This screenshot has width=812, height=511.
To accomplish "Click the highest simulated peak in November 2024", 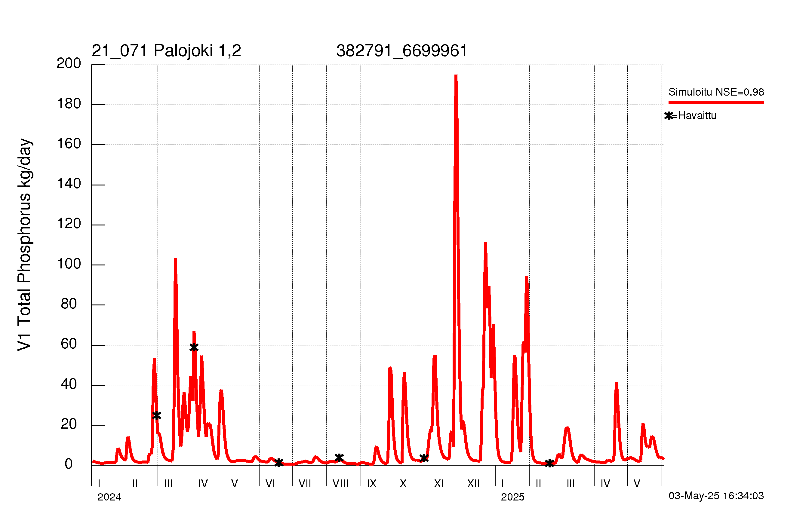I will point(456,75).
